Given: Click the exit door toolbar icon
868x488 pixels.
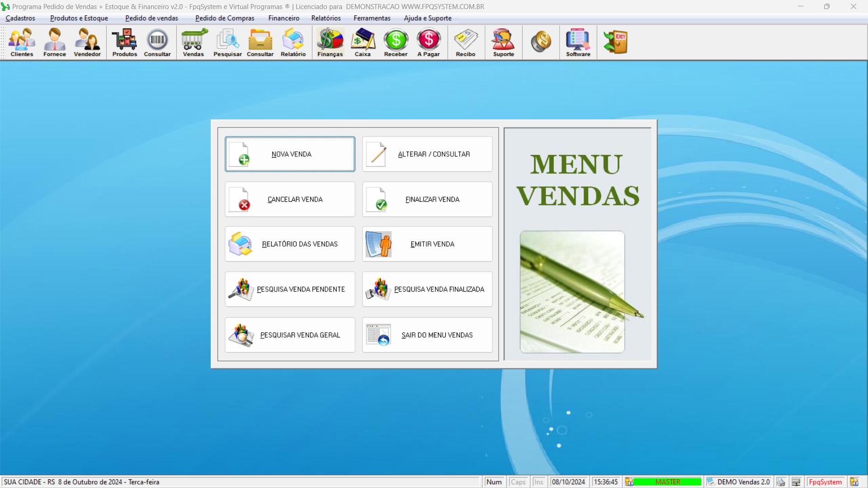Looking at the screenshot, I should click(x=615, y=42).
